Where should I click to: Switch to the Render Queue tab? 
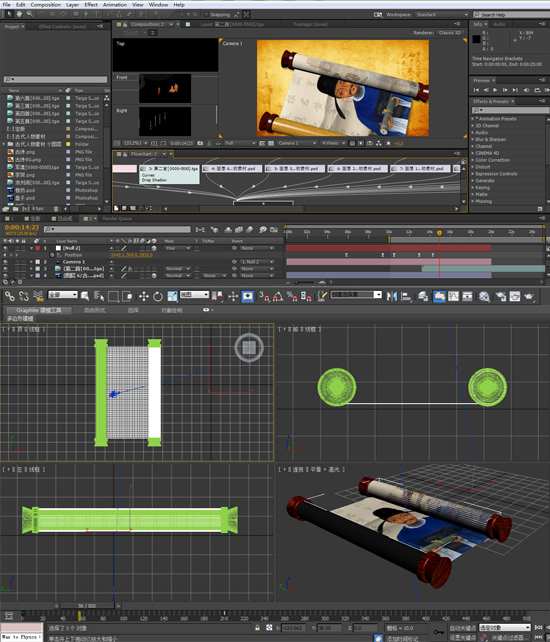click(x=117, y=219)
